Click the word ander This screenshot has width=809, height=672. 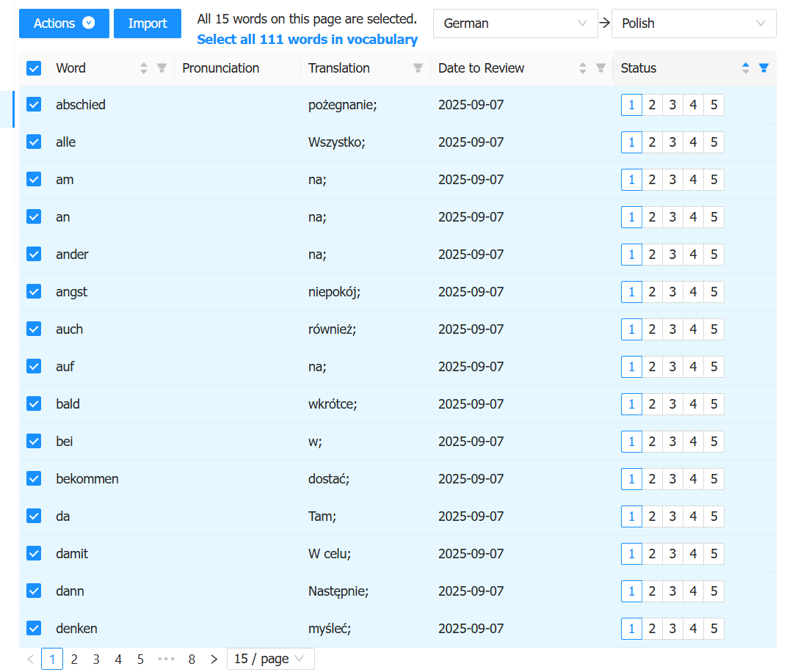click(72, 255)
